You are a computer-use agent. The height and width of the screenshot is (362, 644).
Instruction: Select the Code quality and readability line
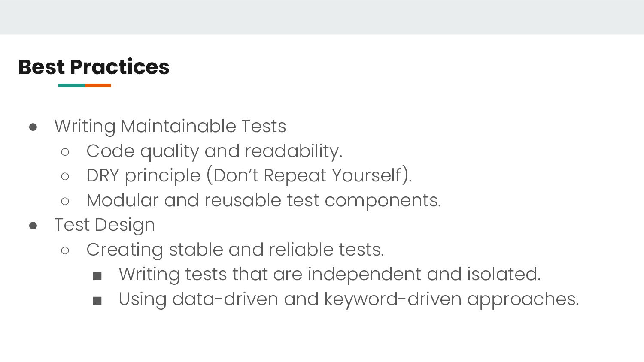tap(214, 151)
